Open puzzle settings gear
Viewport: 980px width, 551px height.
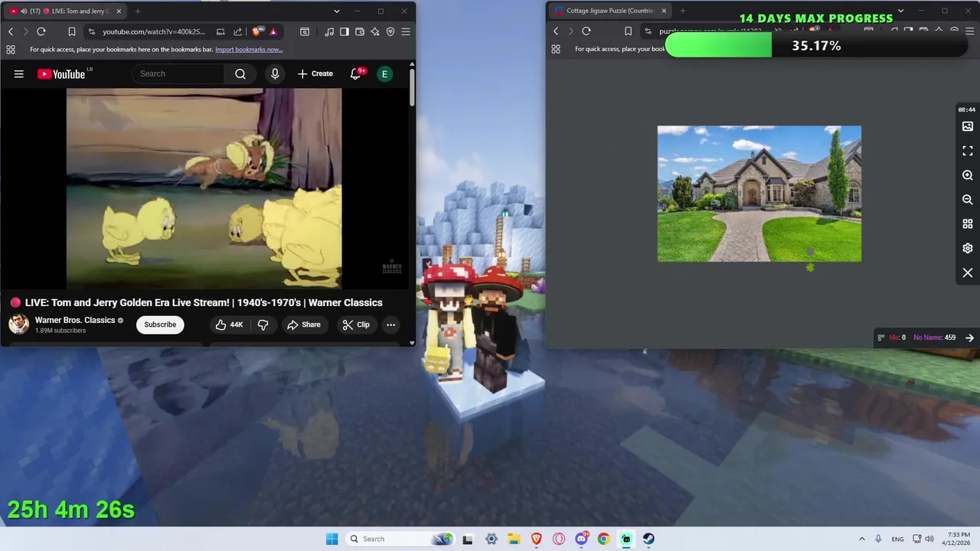(x=968, y=248)
